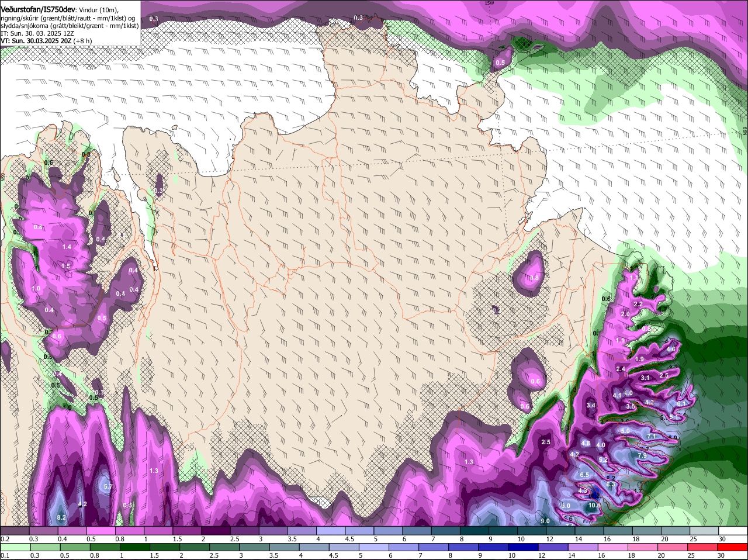
Task: Click the bright pink snow swatch labeled 0.5
Action: [x=101, y=531]
